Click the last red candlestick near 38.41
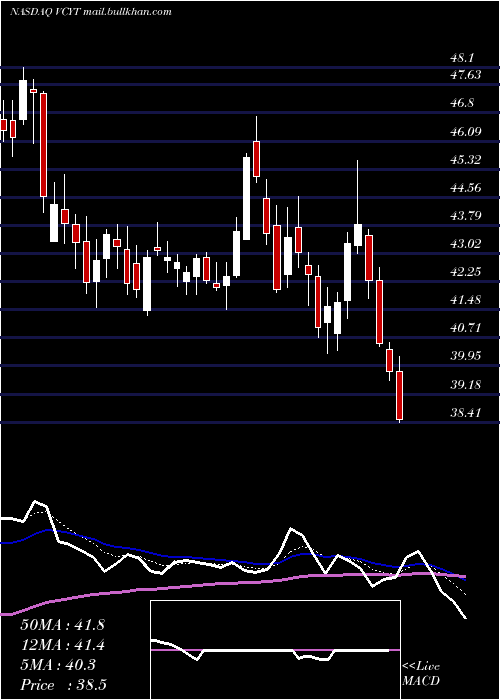 [400, 388]
